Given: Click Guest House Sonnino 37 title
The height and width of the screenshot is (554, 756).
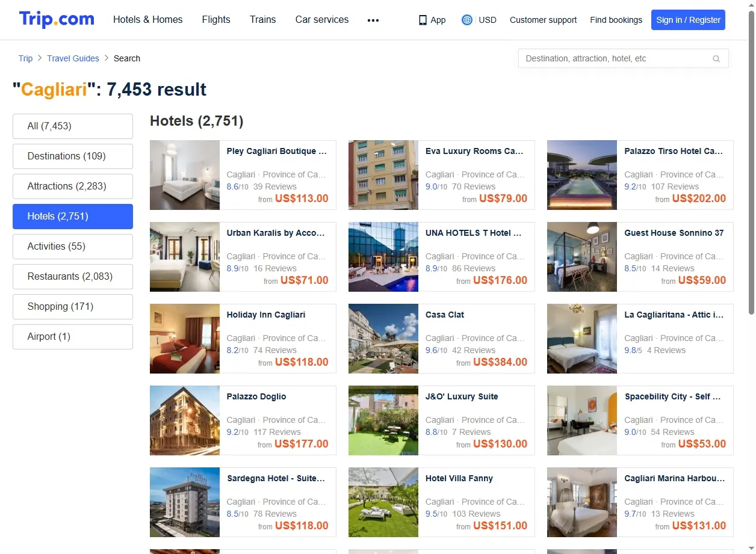Looking at the screenshot, I should [674, 233].
